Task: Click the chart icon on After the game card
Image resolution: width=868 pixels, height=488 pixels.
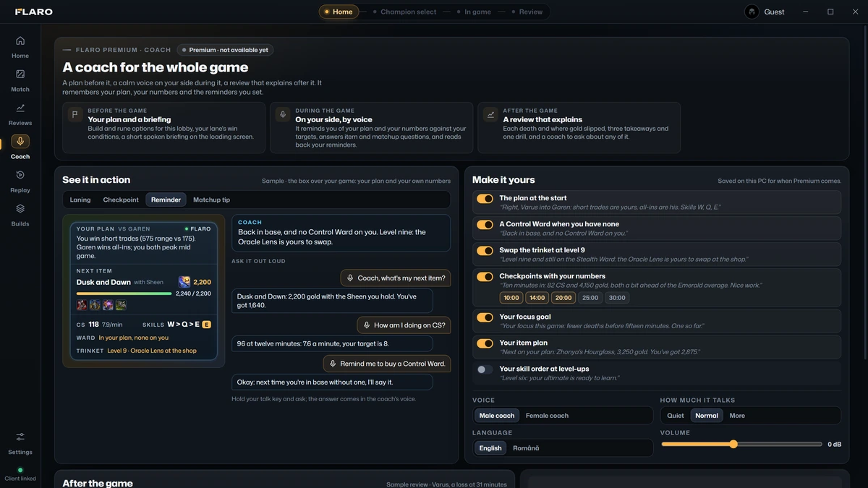Action: [x=490, y=114]
